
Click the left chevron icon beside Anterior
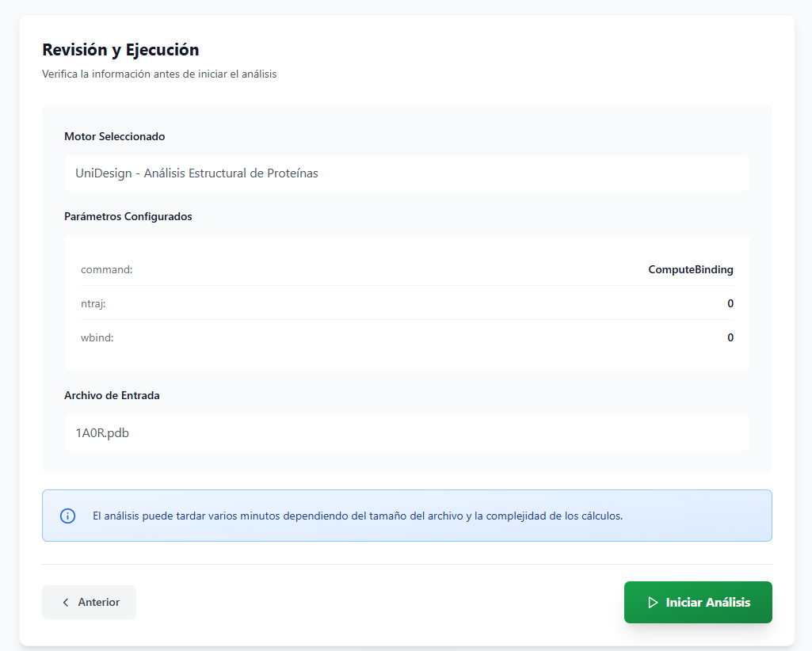pos(66,603)
